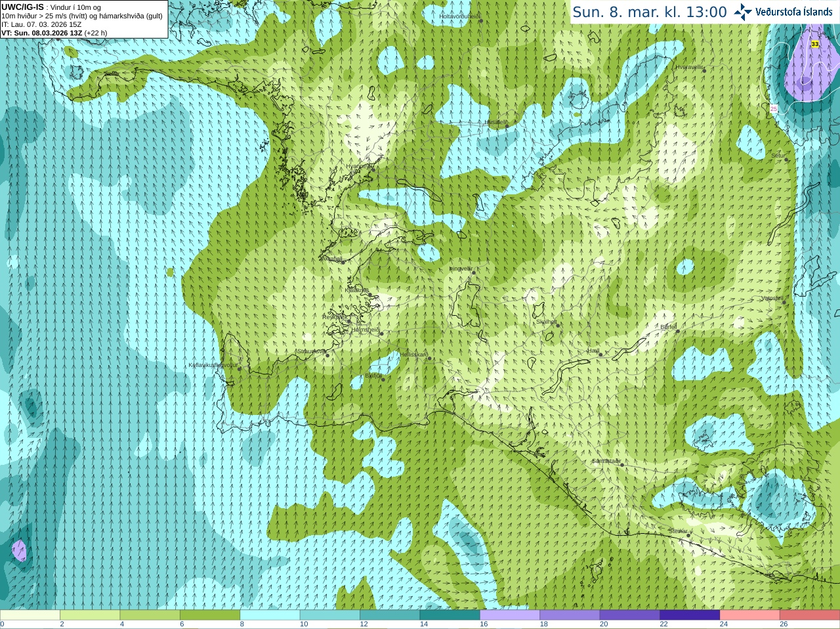Click the Skálholt station label
Screen dimensions: 840x629
(x=546, y=322)
